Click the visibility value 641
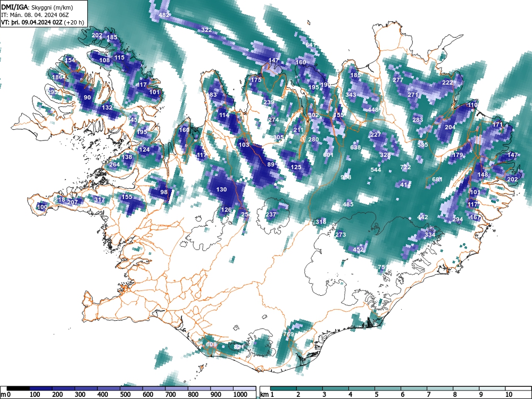 (311, 45)
